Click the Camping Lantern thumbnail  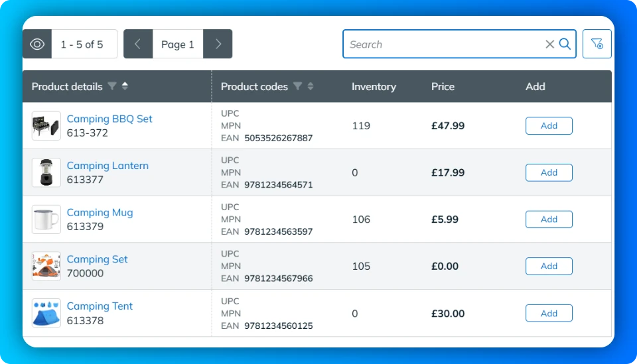(46, 172)
